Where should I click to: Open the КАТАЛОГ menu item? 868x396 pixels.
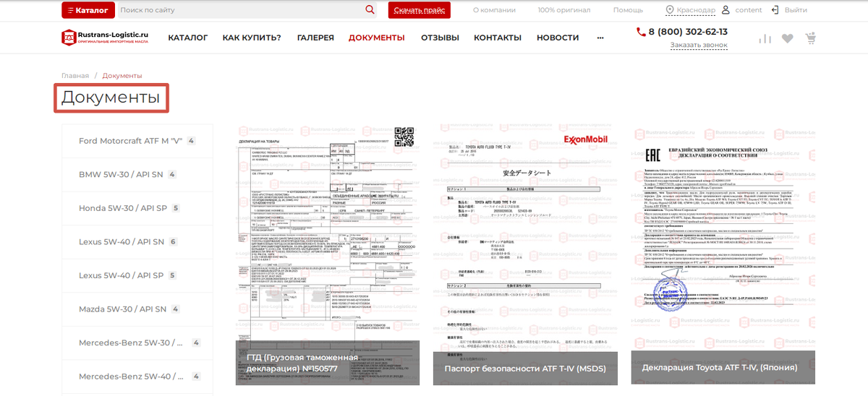pyautogui.click(x=188, y=38)
